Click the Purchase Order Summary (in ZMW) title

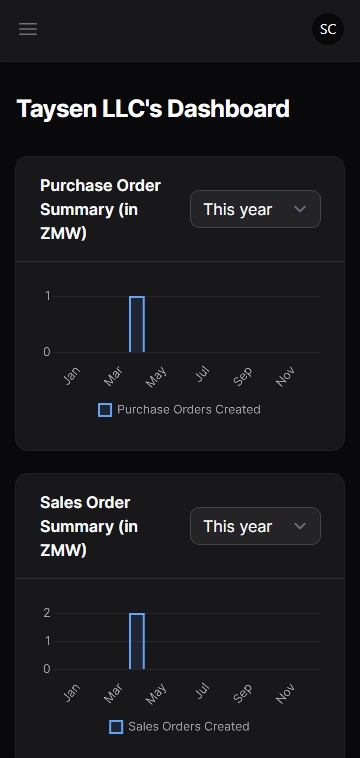point(101,209)
